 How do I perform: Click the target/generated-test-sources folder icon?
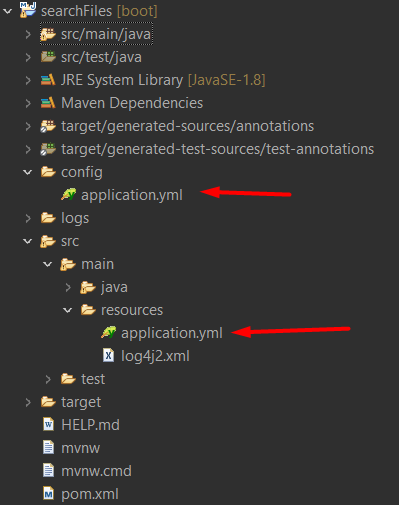point(48,149)
